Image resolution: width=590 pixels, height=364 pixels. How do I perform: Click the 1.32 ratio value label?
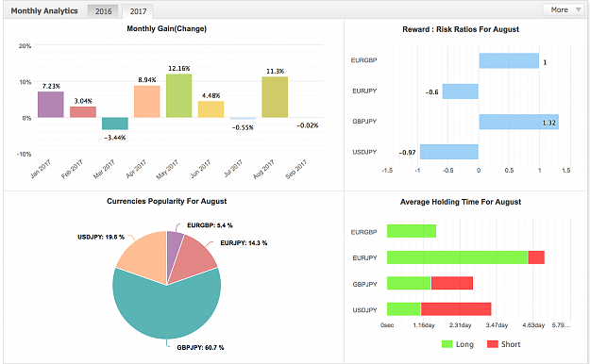548,123
